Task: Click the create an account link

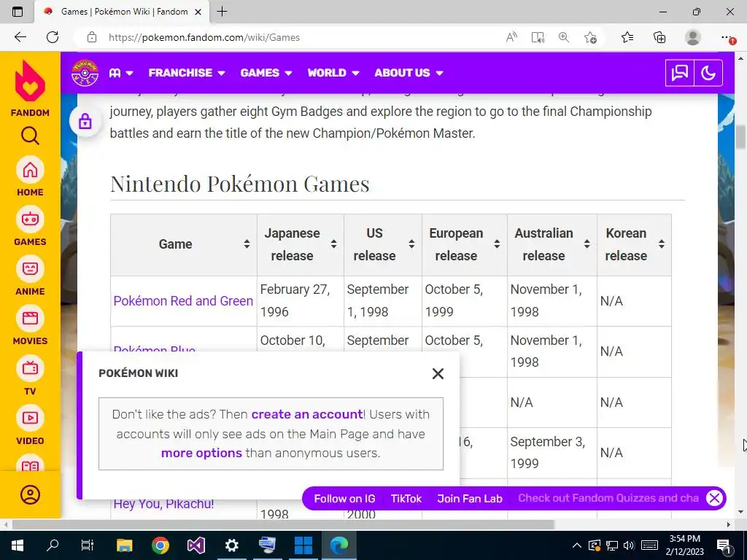Action: [x=307, y=414]
